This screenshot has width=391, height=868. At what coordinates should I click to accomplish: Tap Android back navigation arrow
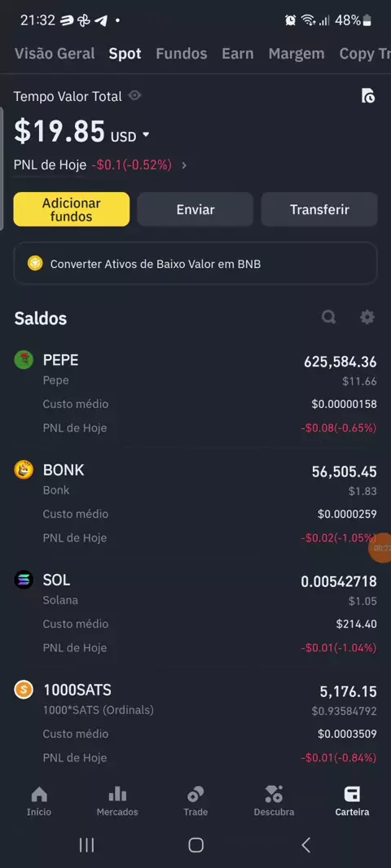click(305, 844)
